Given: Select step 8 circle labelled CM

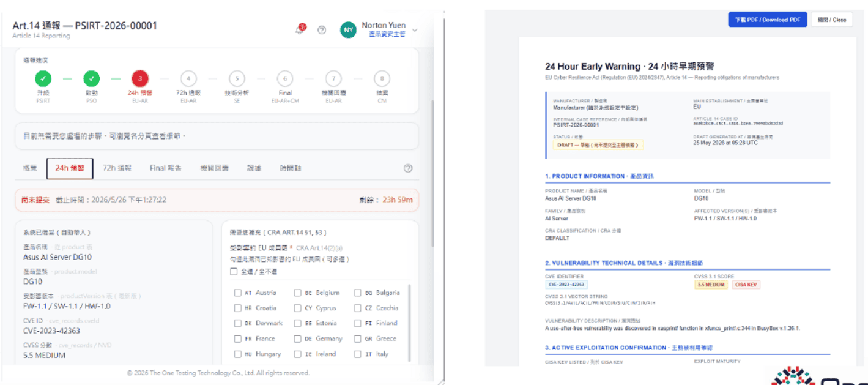Looking at the screenshot, I should coord(382,78).
